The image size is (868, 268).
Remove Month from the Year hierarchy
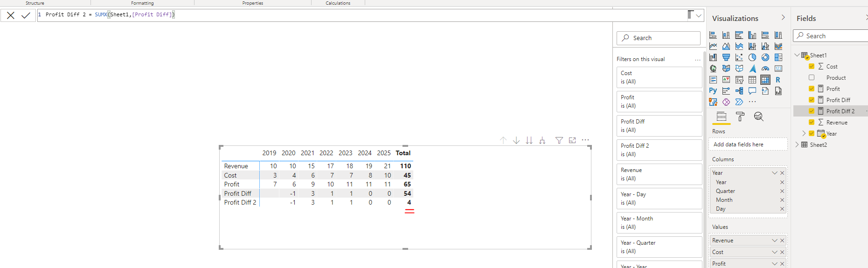782,200
